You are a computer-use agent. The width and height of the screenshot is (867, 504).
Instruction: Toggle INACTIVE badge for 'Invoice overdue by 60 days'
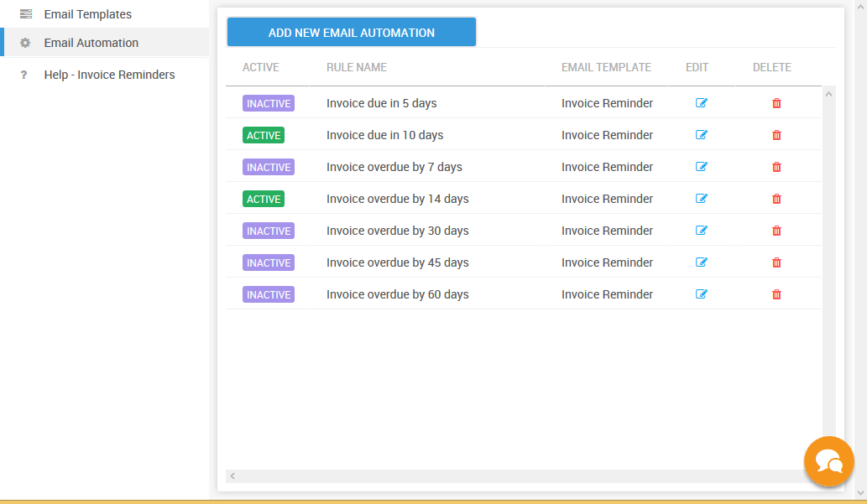tap(269, 295)
